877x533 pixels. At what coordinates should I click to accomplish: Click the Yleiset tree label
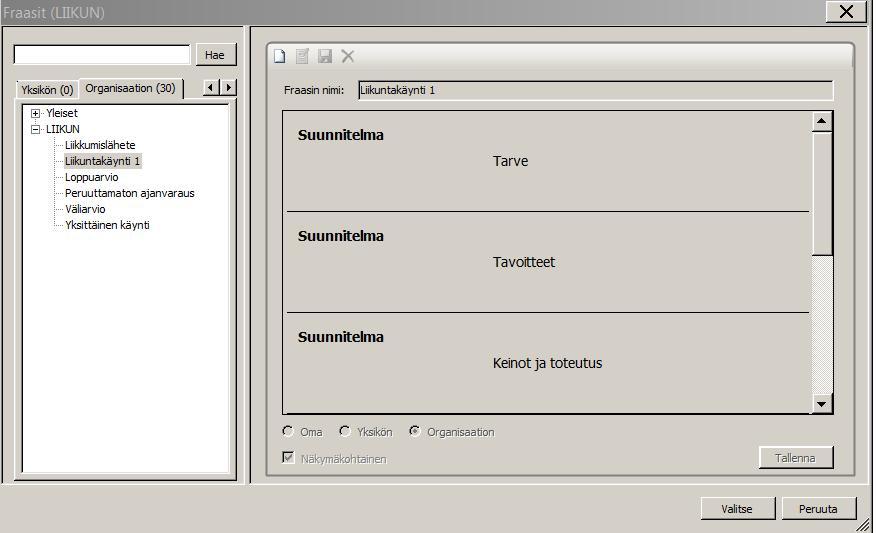coord(62,114)
